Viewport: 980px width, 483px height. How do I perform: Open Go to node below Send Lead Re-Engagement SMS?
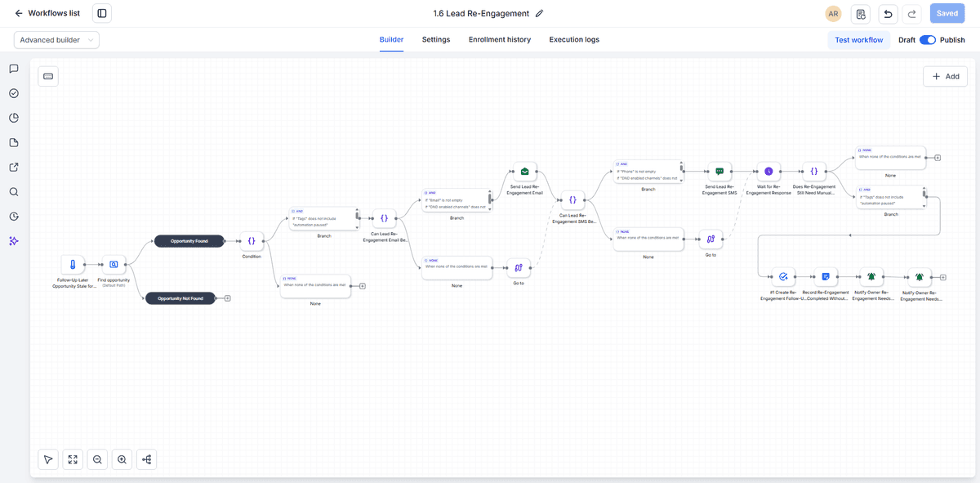click(x=711, y=240)
